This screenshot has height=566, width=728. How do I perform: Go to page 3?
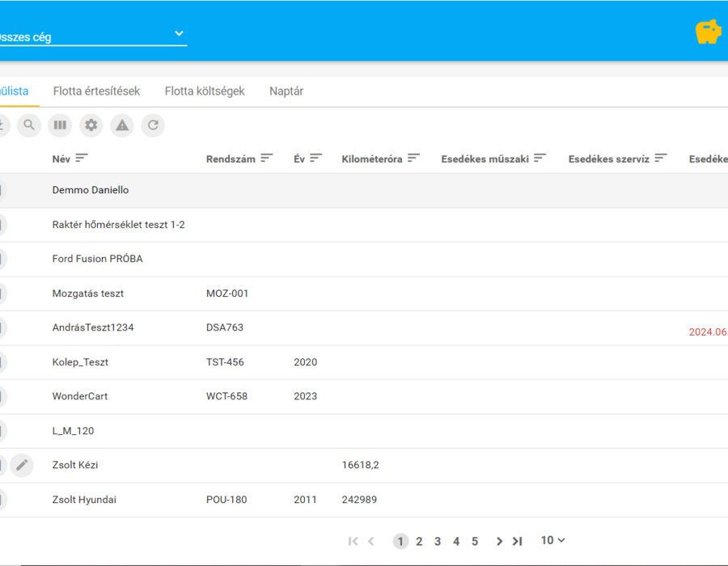[x=438, y=542]
